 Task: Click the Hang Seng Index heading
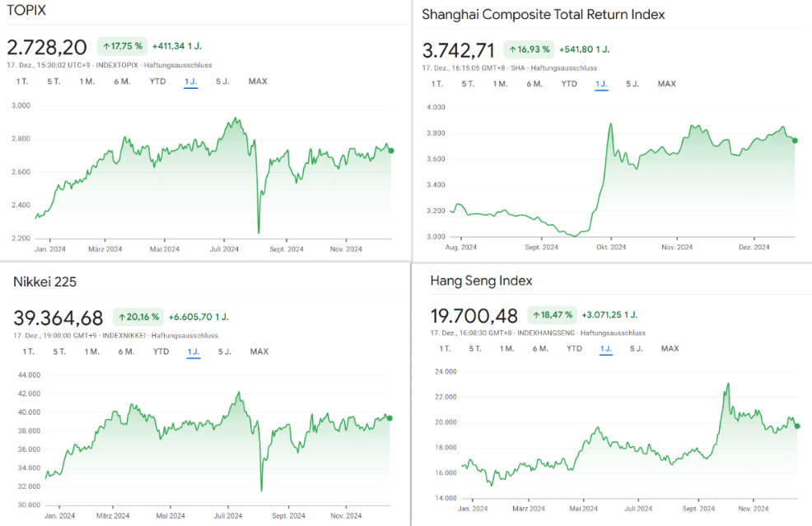pyautogui.click(x=481, y=281)
